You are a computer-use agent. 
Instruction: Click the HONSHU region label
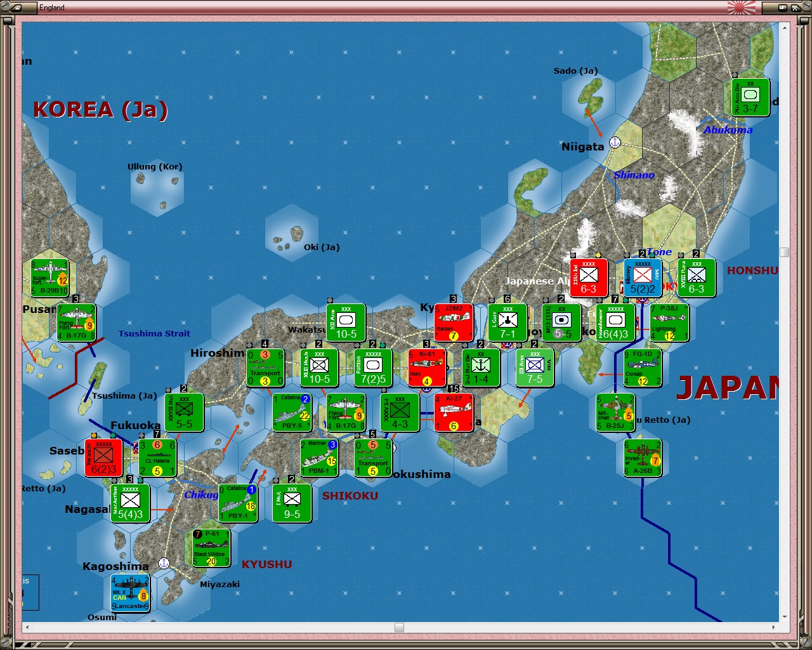tap(752, 270)
